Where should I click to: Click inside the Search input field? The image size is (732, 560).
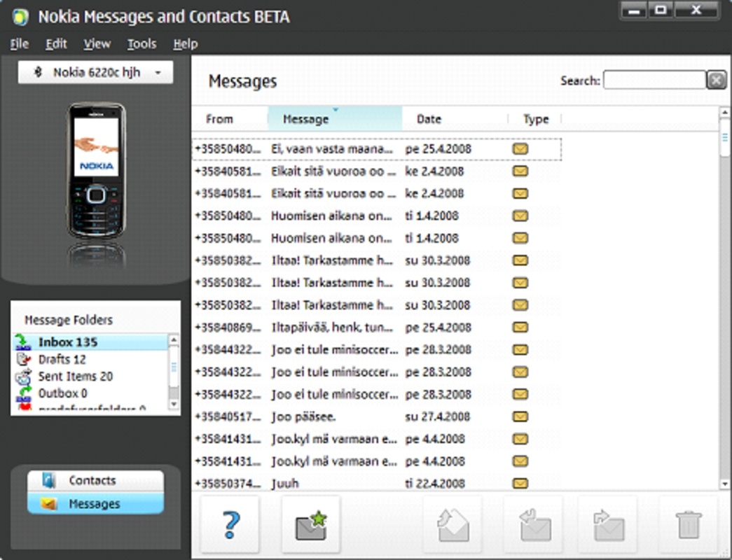[x=654, y=80]
